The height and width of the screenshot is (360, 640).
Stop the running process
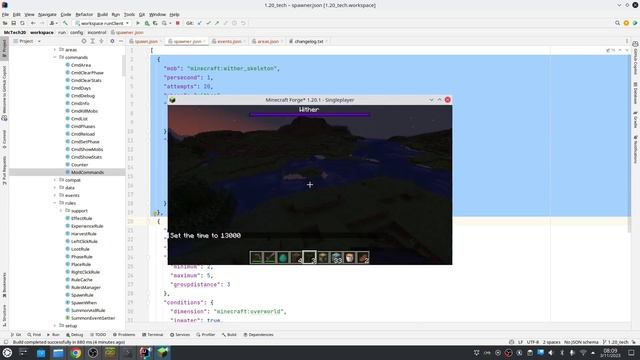178,23
